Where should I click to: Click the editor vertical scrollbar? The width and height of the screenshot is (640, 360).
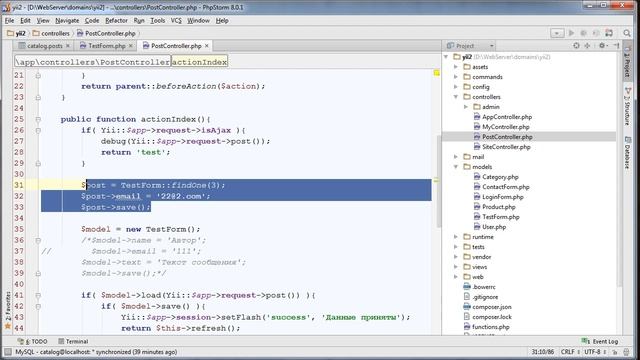[x=439, y=180]
